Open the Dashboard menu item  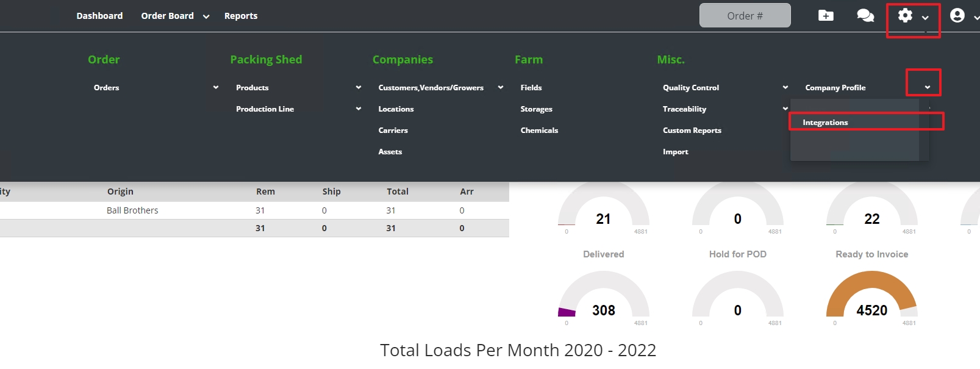pyautogui.click(x=99, y=16)
